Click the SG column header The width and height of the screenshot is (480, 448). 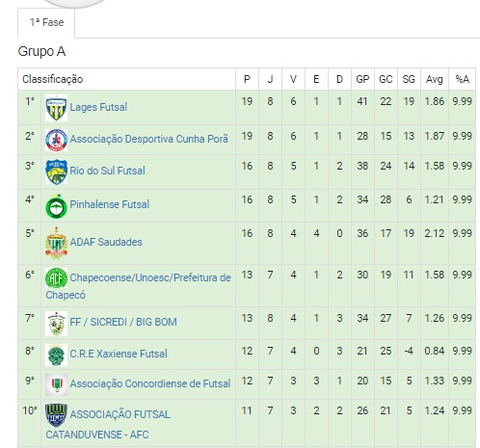point(409,79)
